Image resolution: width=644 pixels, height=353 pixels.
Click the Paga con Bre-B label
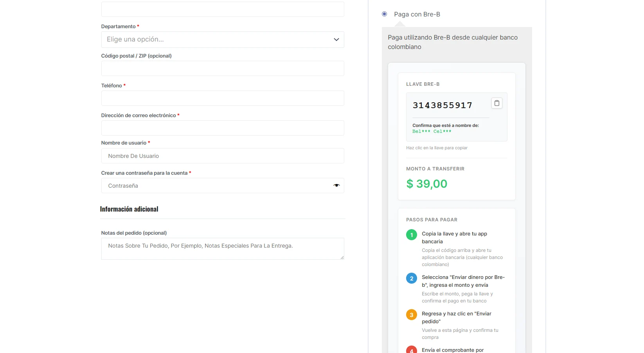pyautogui.click(x=417, y=14)
